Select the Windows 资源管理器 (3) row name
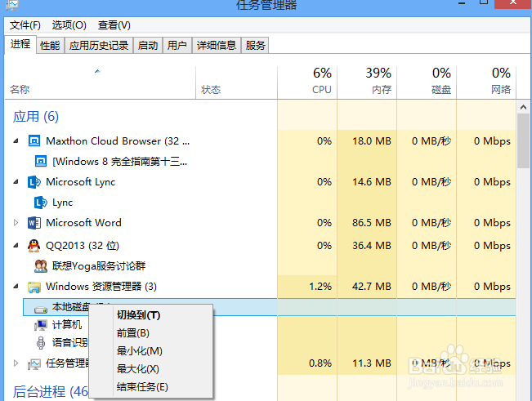Viewport: 532px width, 401px height. (x=101, y=287)
